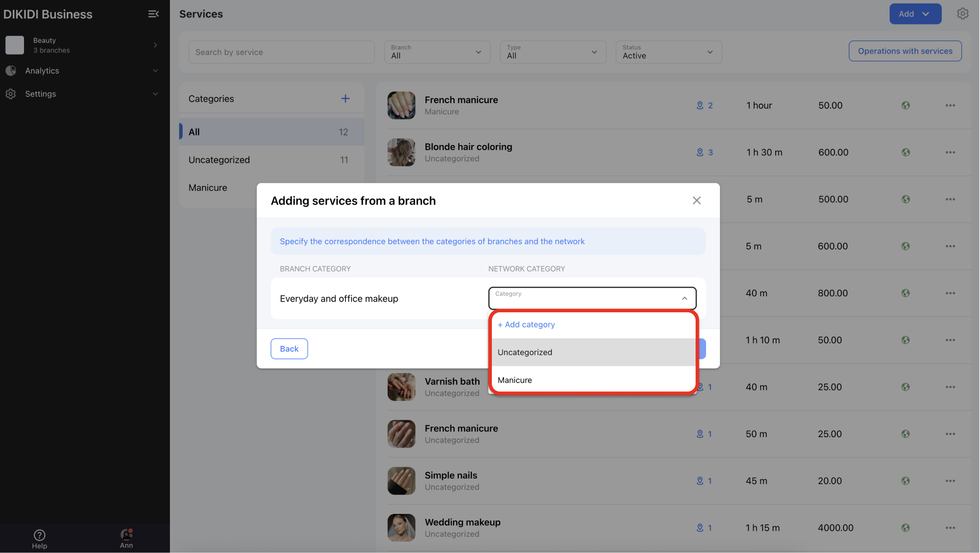Open services settings gear icon
980x553 pixels.
(962, 14)
